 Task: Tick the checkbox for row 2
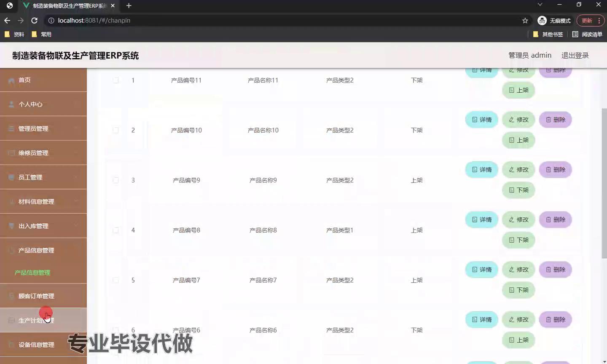click(x=115, y=130)
